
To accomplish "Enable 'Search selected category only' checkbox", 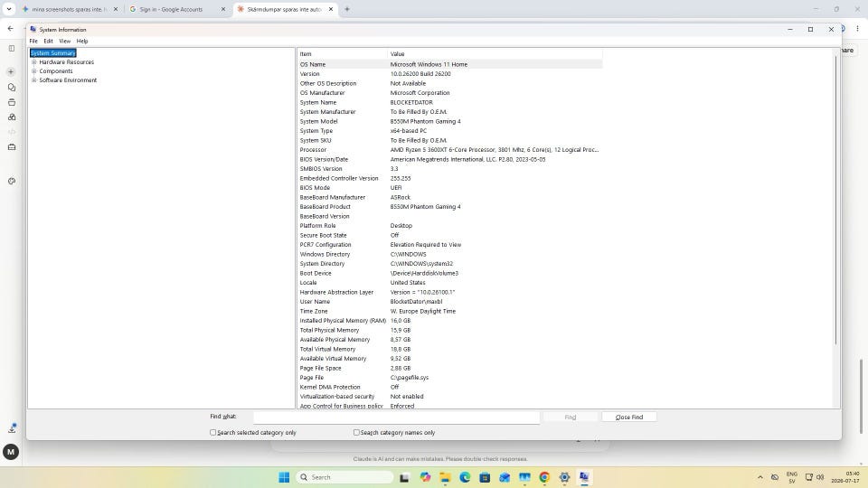I will pos(213,433).
